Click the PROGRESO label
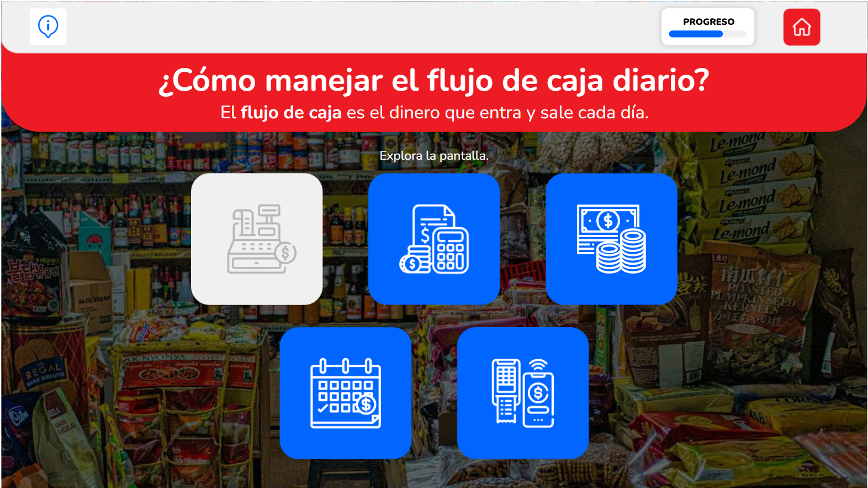The height and width of the screenshot is (488, 868). (708, 22)
